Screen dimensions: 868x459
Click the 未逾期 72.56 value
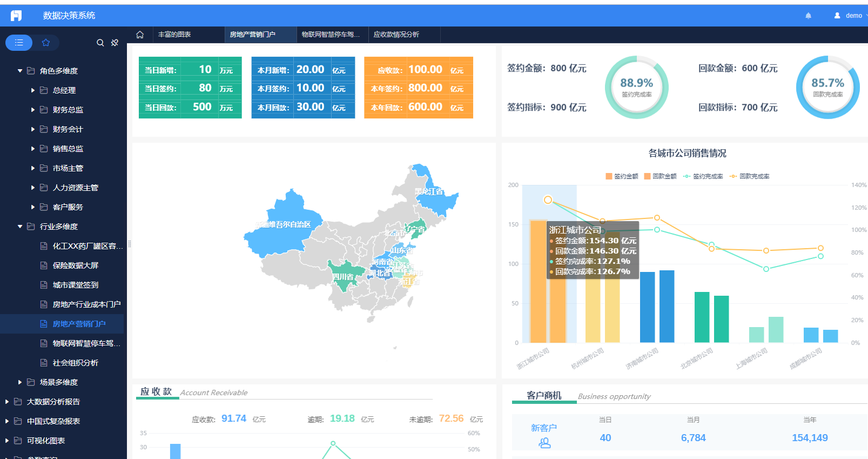(452, 418)
